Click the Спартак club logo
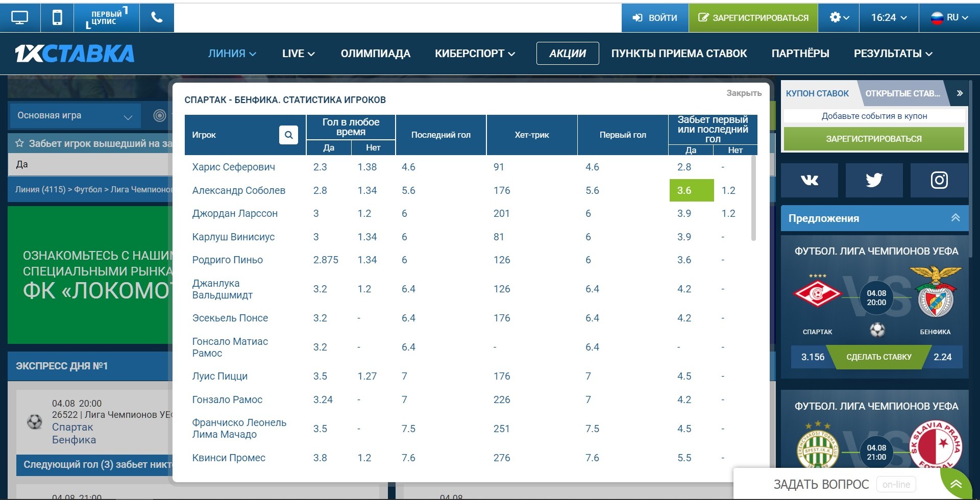 817,292
